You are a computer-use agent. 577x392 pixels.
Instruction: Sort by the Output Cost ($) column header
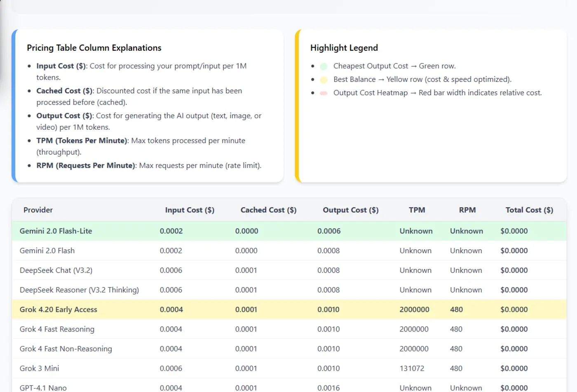click(x=350, y=210)
